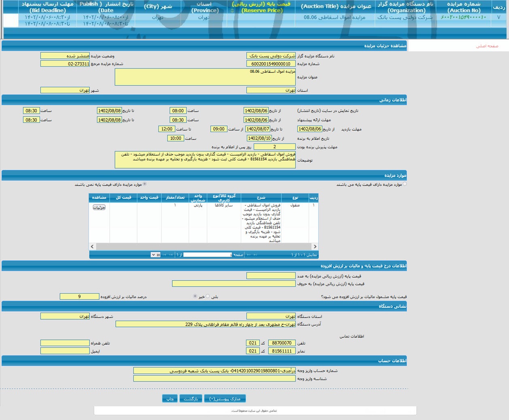This screenshot has width=509, height=420.
Task: Open the rows-per-page dropdown showing 20
Action: point(155,255)
